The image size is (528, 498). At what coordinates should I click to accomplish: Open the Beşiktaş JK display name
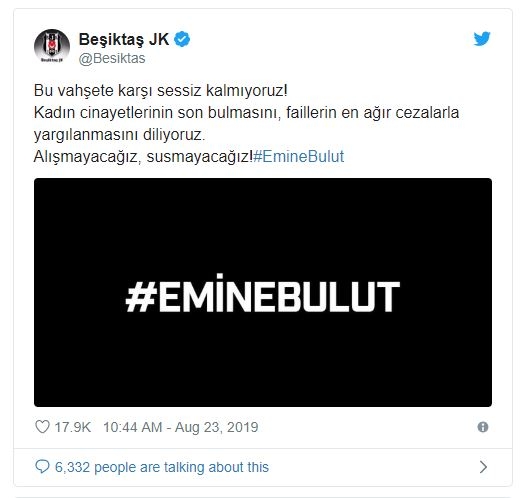124,40
